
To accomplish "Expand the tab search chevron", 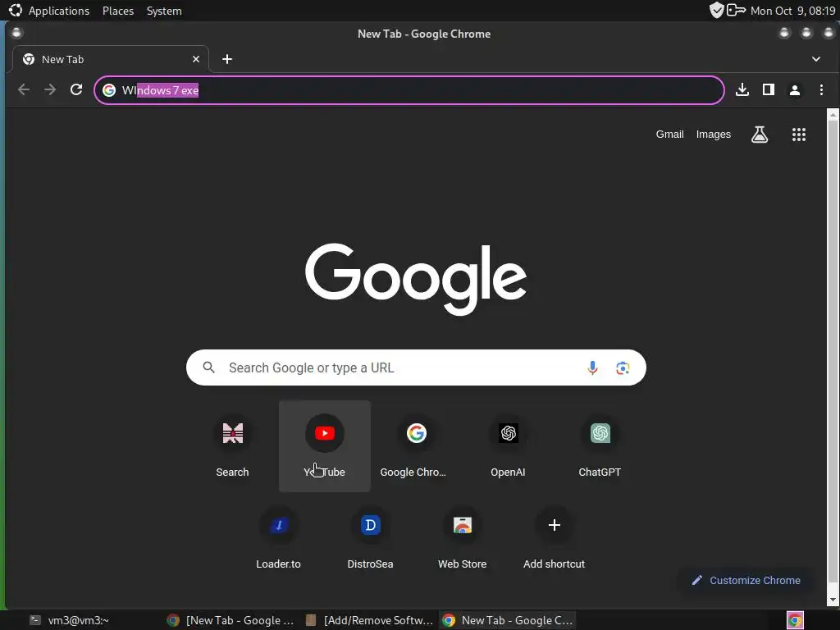I will point(816,59).
